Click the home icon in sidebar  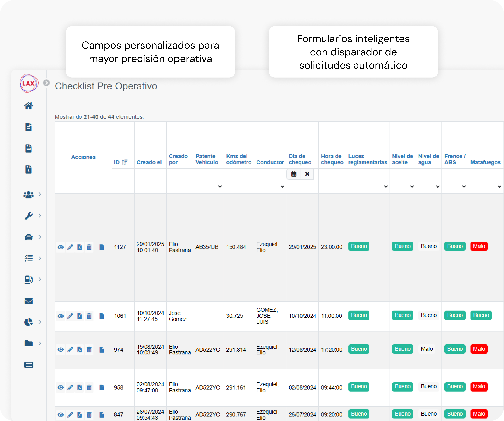point(29,106)
